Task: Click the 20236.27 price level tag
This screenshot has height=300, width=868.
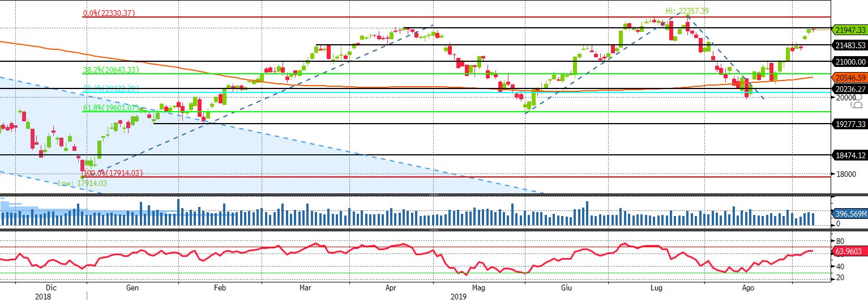Action: (x=849, y=88)
